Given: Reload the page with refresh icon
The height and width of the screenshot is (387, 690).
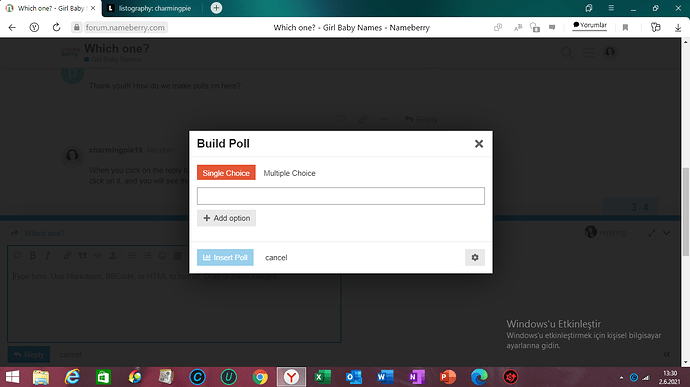Looking at the screenshot, I should tap(56, 27).
